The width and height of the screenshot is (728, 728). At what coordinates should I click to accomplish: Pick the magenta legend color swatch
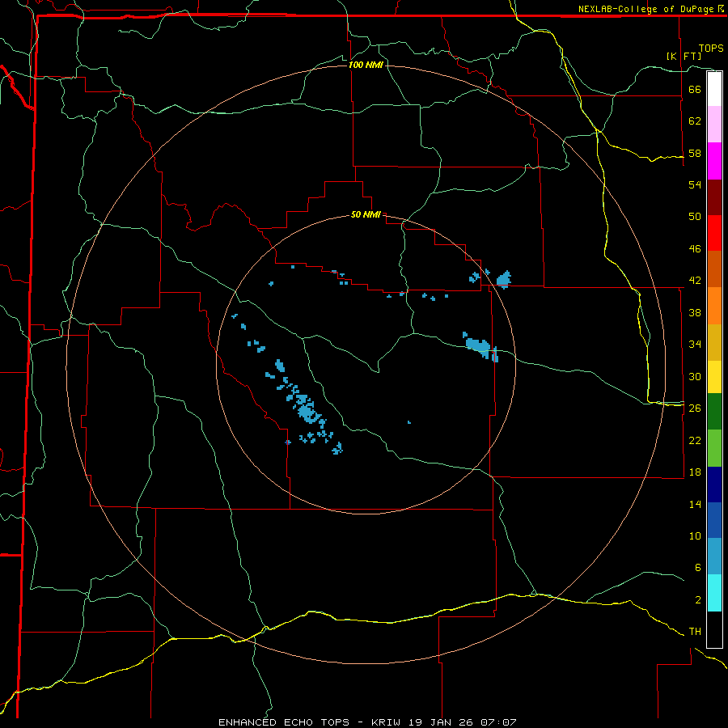(x=714, y=161)
